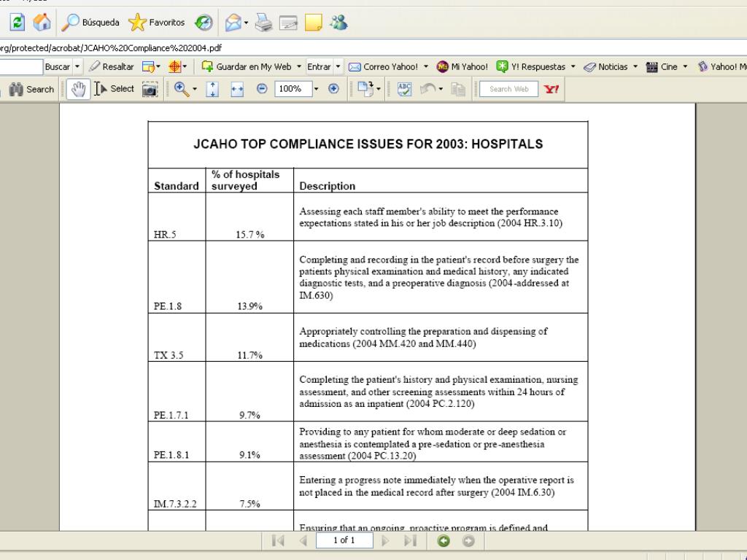Go to Last Page button
The width and height of the screenshot is (747, 560).
click(x=410, y=540)
